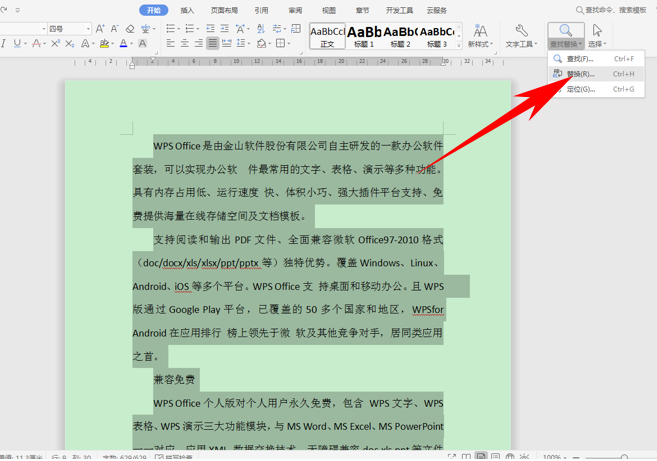Choose 查找(F) from dropdown menu
The width and height of the screenshot is (657, 461).
[x=596, y=59]
